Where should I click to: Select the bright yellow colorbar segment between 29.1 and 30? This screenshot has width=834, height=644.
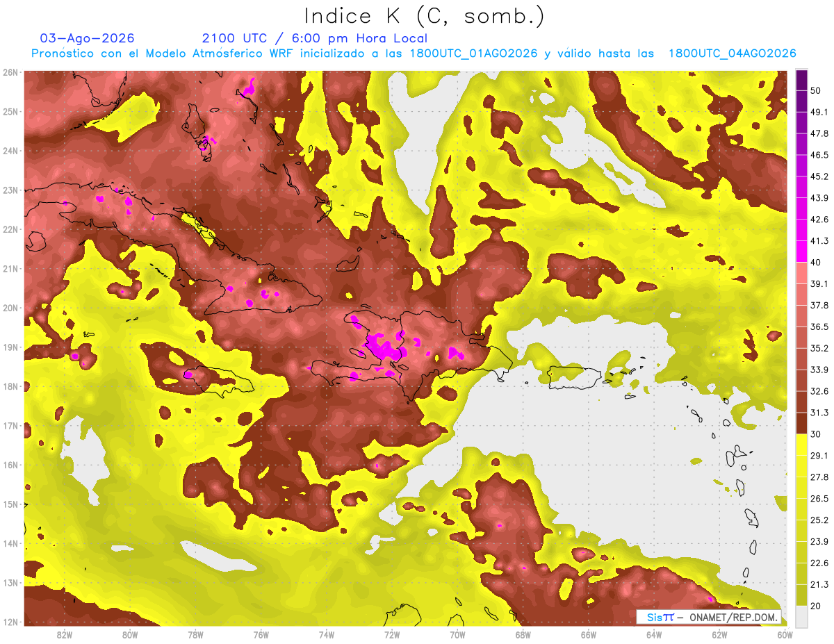801,445
